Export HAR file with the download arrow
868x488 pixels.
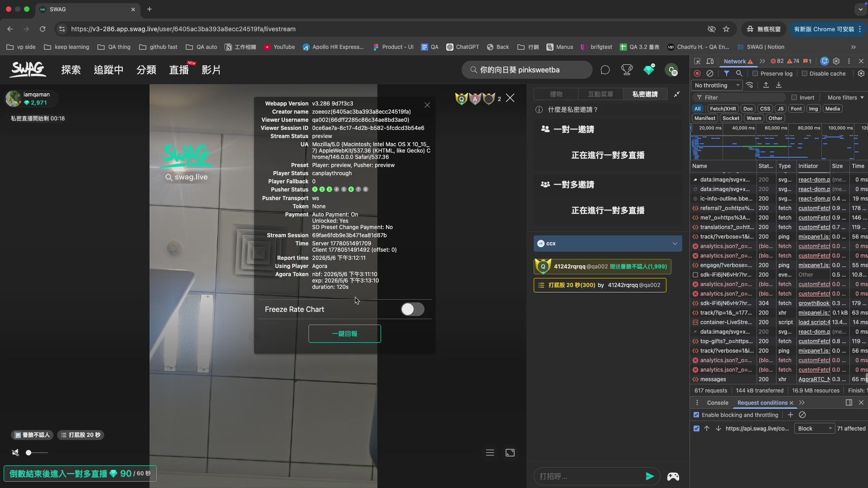(779, 85)
